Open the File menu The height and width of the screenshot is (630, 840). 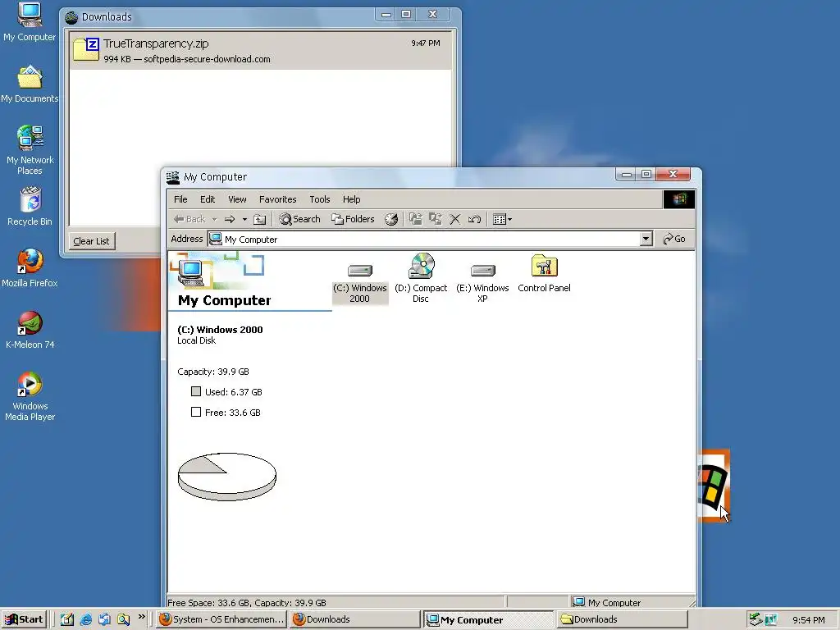[x=180, y=199]
